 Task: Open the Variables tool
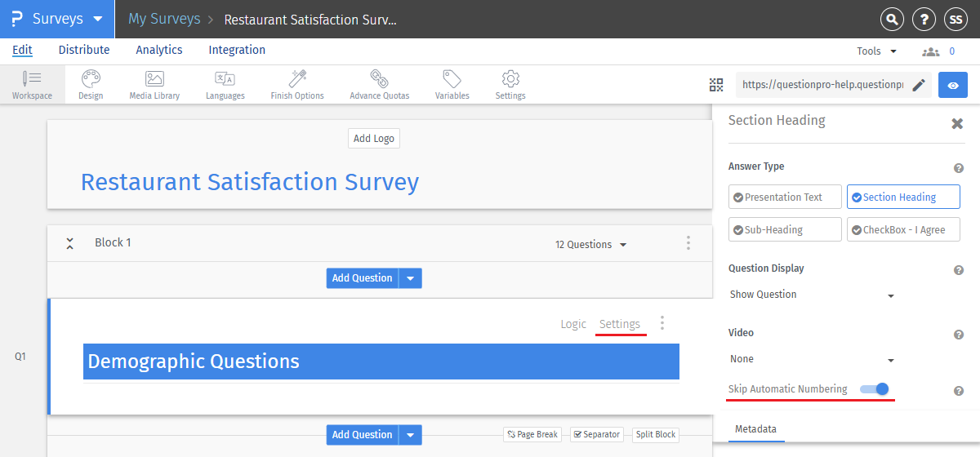pos(452,85)
